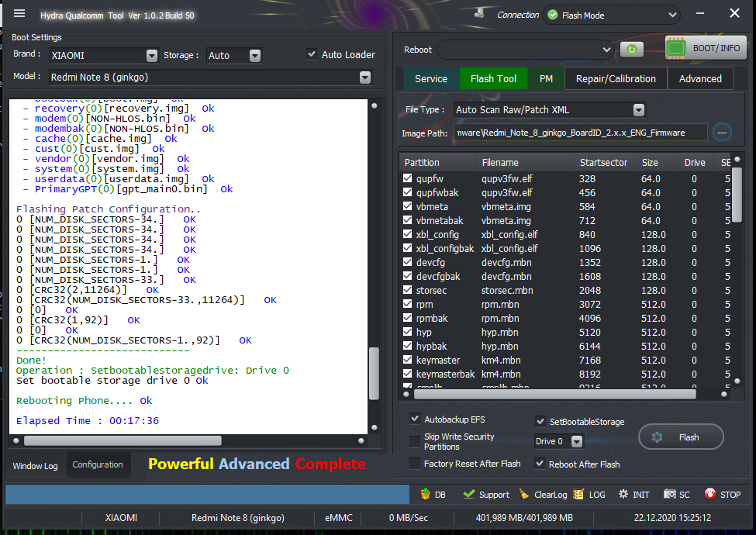Click the date time status entry
The height and width of the screenshot is (535, 756).
pyautogui.click(x=672, y=518)
